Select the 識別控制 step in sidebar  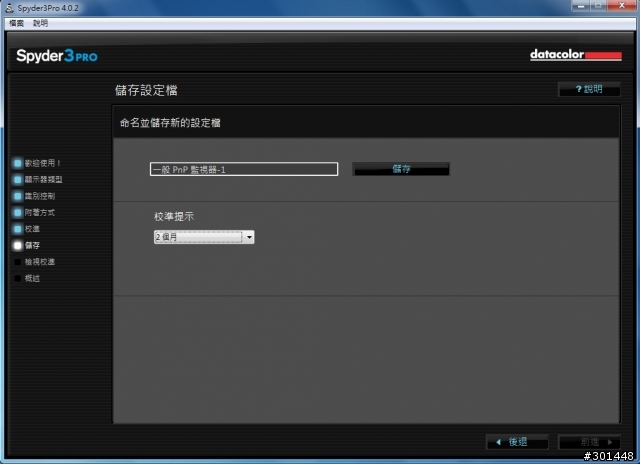click(40, 196)
